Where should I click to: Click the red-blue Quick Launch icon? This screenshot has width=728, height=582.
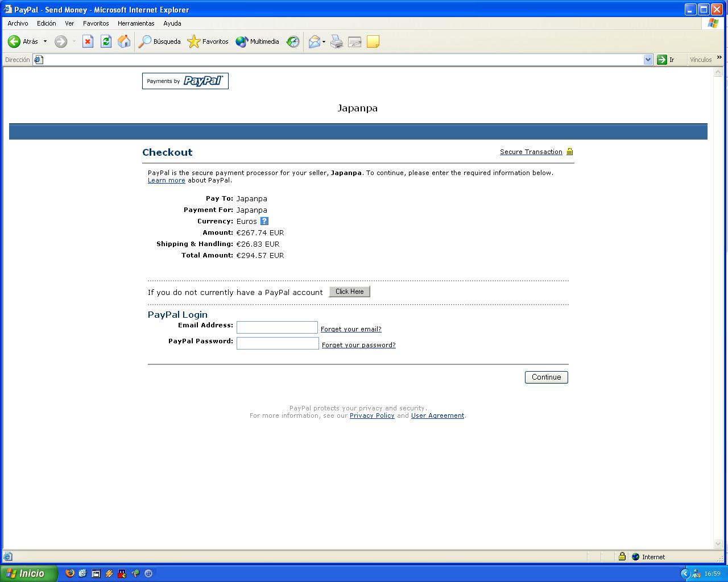pos(122,573)
